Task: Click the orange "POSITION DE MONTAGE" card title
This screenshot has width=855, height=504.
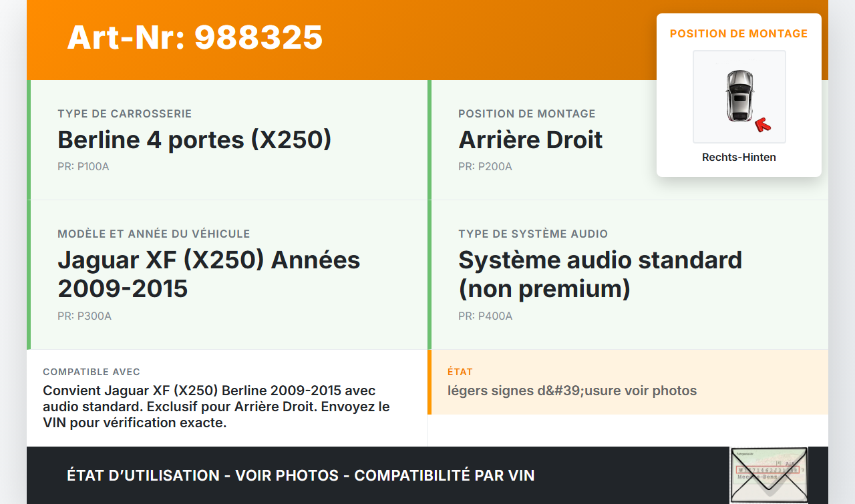Action: (x=739, y=33)
